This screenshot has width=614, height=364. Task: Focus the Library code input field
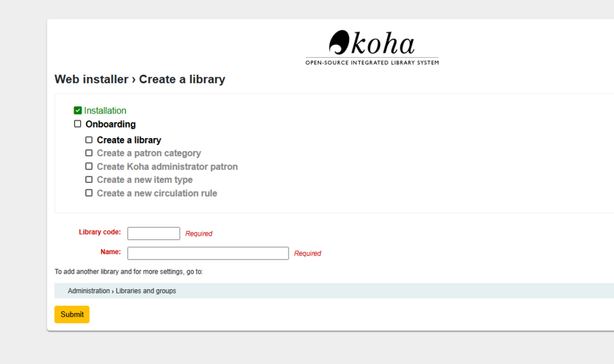pos(153,233)
